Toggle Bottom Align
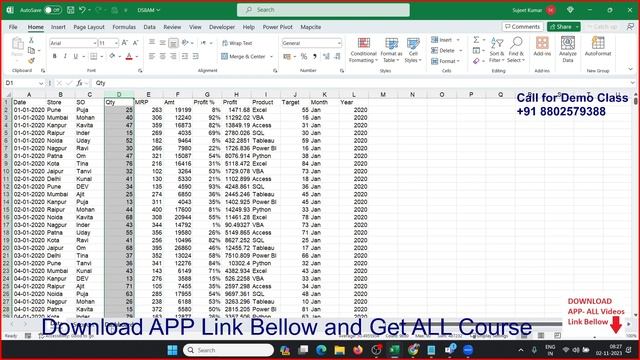The height and width of the screenshot is (360, 640). point(173,42)
